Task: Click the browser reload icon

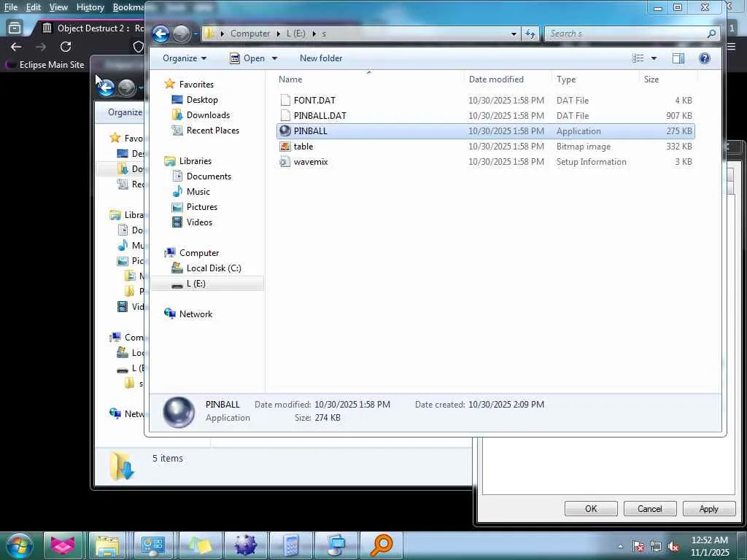Action: (x=66, y=47)
